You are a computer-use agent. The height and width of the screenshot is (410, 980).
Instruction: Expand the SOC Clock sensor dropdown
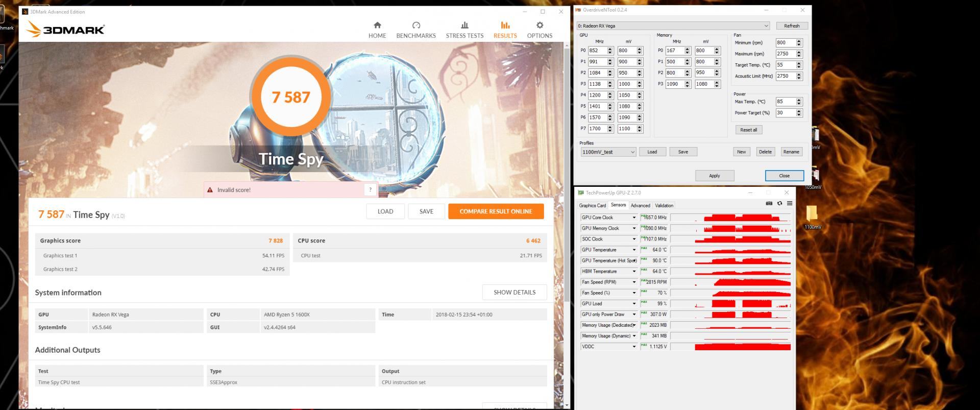pyautogui.click(x=634, y=239)
